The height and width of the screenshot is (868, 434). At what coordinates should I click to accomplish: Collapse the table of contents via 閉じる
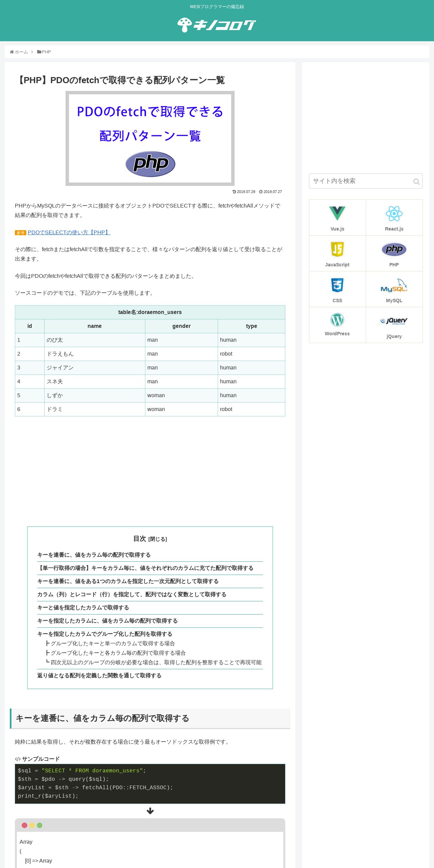[x=158, y=539]
